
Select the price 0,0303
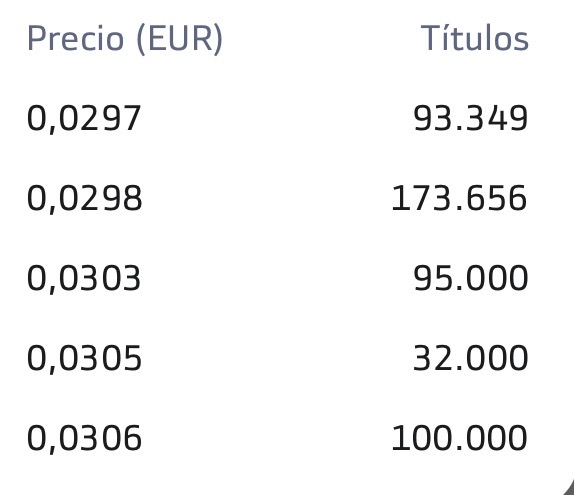84,279
